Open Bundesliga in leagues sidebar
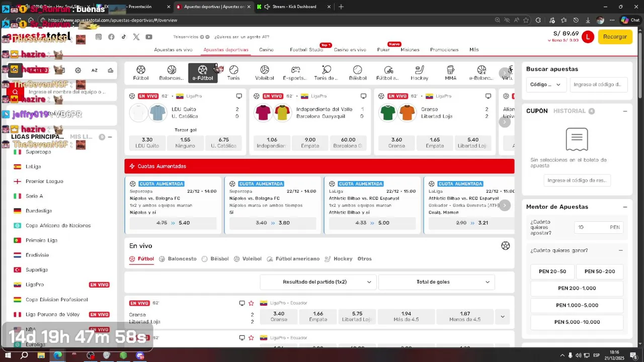The width and height of the screenshot is (644, 362). [x=39, y=211]
